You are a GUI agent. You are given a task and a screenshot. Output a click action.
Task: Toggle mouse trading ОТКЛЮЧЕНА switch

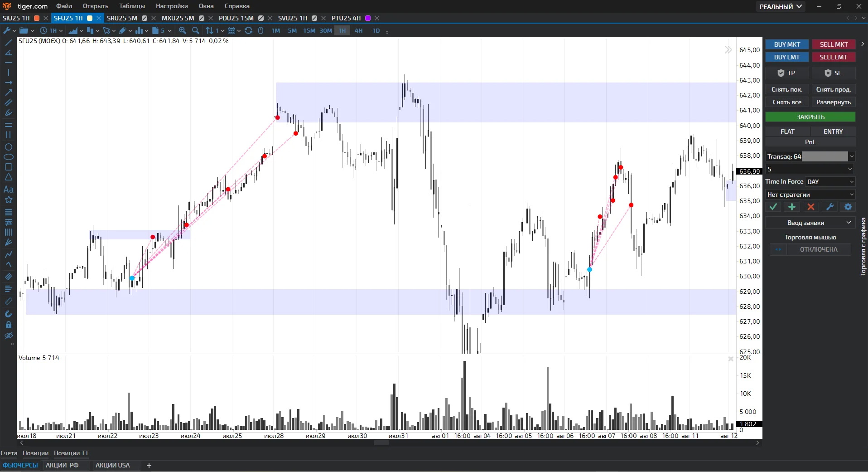[x=810, y=249]
